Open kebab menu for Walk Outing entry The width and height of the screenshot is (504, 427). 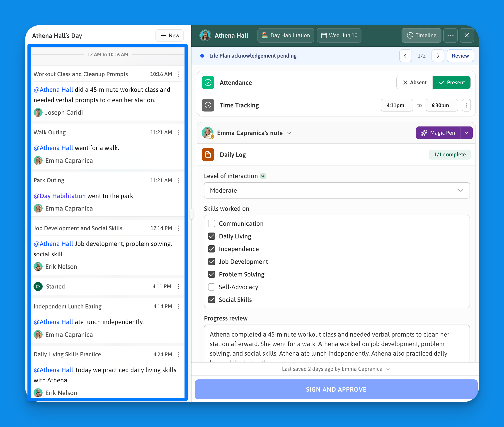[x=179, y=132]
